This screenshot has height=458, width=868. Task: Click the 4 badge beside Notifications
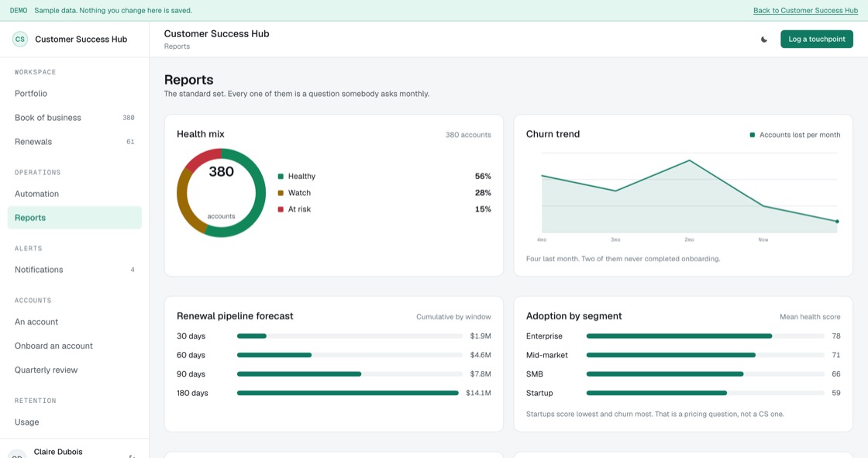click(133, 270)
